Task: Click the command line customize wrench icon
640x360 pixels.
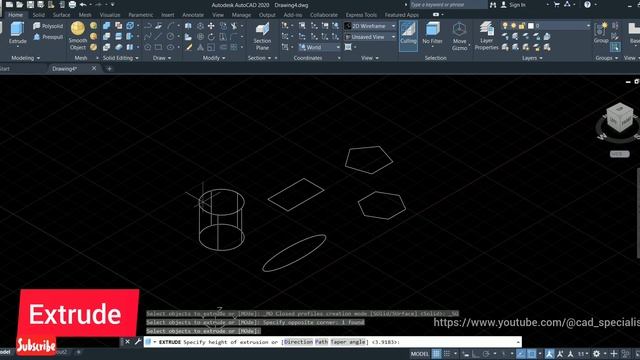Action: click(138, 342)
